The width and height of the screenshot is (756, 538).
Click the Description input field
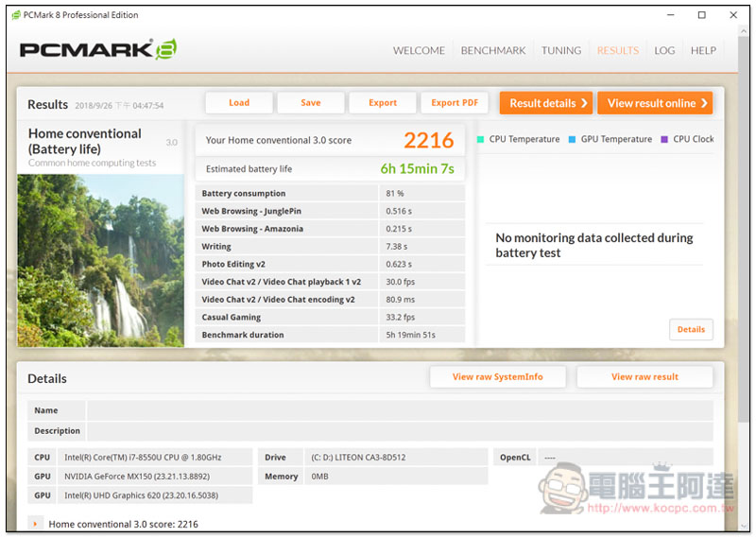click(x=400, y=431)
